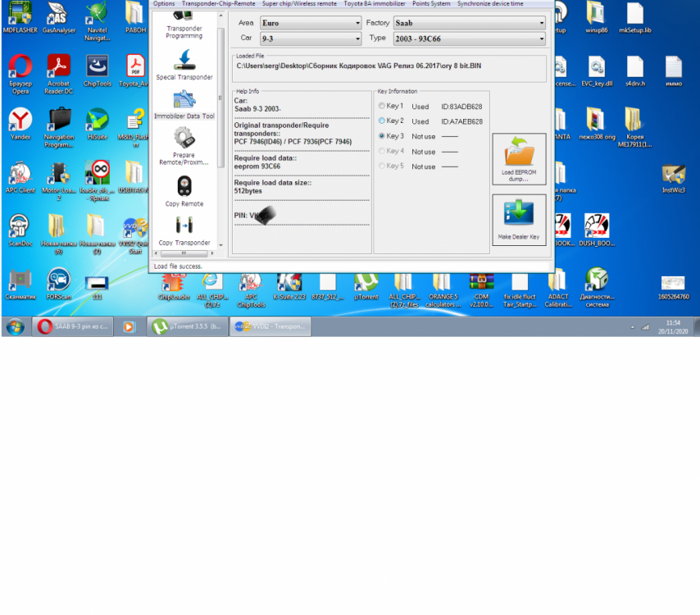The image size is (700, 615).
Task: Open ChipLoader desktop icon
Action: click(174, 286)
